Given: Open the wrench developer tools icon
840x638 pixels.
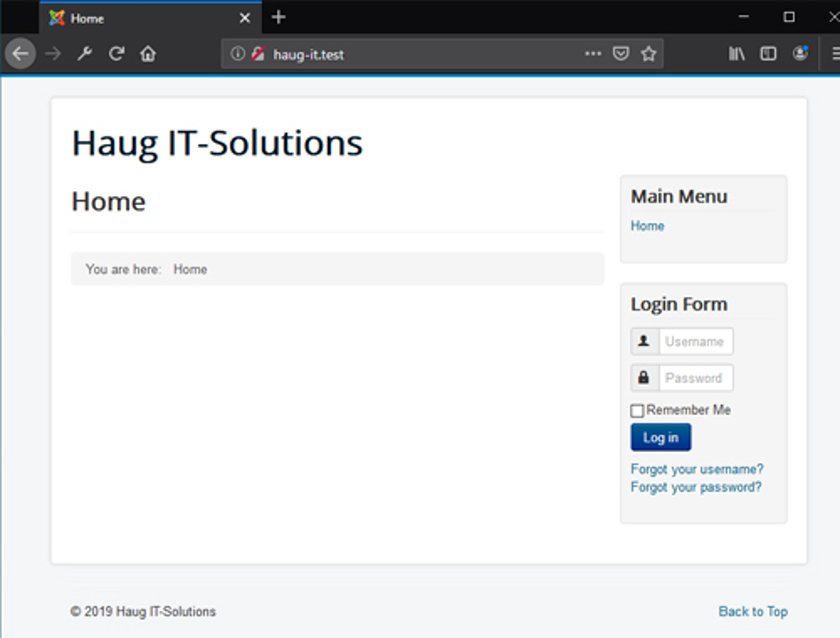Looking at the screenshot, I should click(x=85, y=54).
